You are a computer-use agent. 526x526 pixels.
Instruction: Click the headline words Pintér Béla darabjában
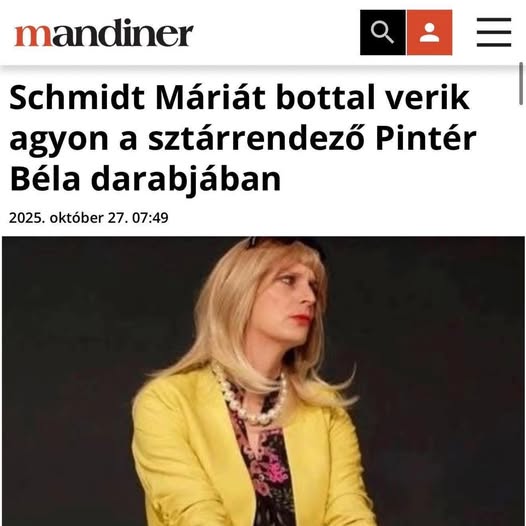243,159
